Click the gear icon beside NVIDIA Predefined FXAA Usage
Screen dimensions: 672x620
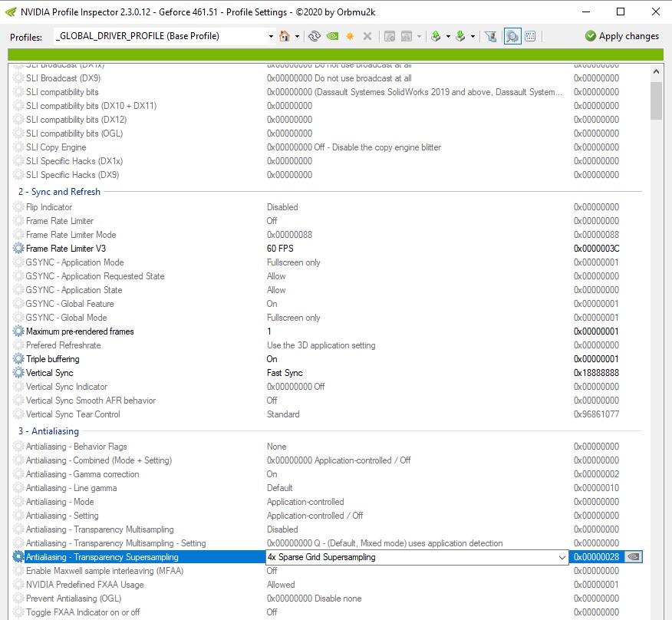coord(18,585)
